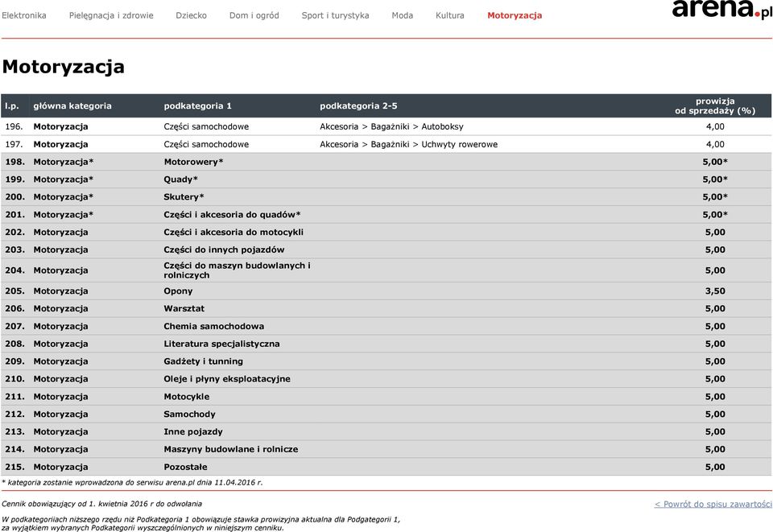Click the W podkategoriach niższego rzędu note
The image size is (773, 532).
[x=200, y=524]
